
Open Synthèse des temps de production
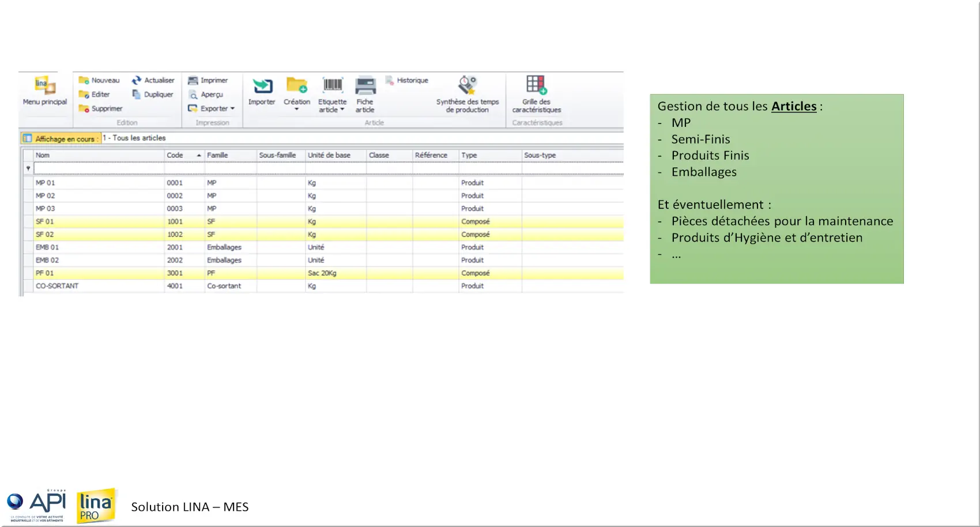468,94
